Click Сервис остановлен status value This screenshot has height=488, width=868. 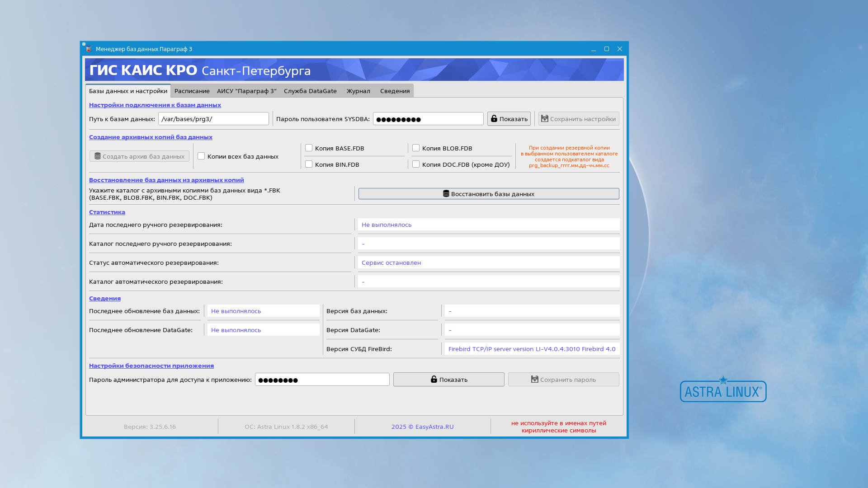tap(489, 263)
